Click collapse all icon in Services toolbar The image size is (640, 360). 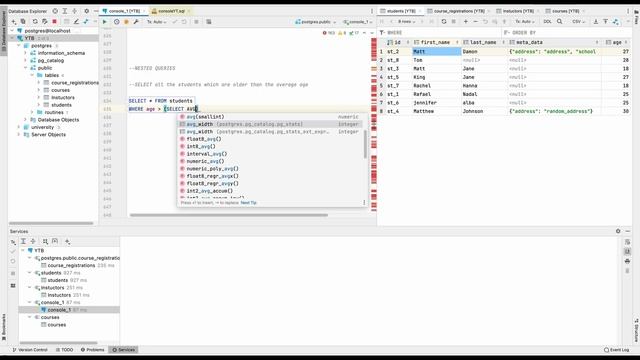pos(33,242)
